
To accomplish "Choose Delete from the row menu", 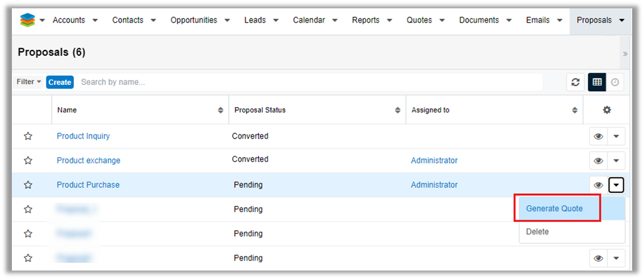I will [538, 231].
